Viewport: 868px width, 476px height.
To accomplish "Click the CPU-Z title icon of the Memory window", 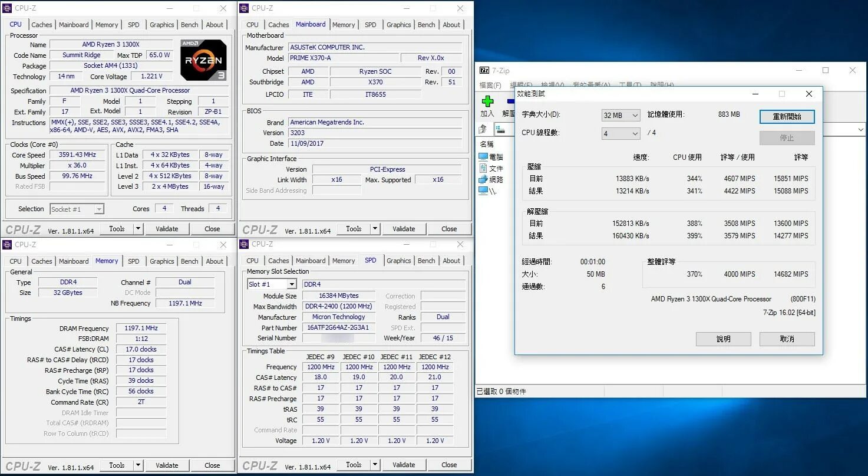I will click(x=7, y=244).
